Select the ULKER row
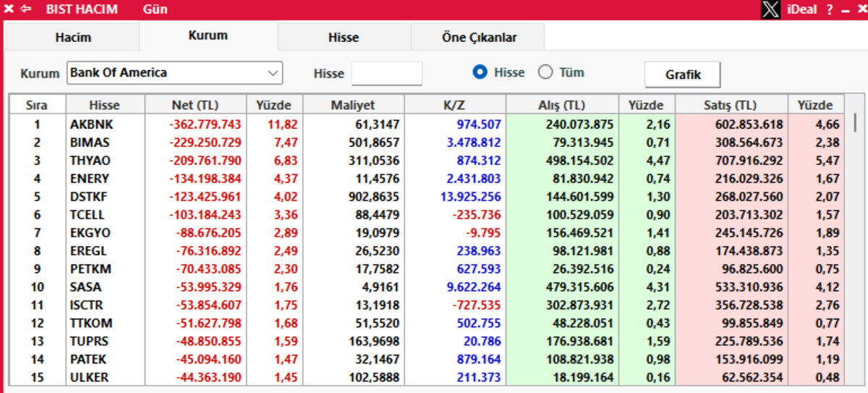 click(x=427, y=377)
